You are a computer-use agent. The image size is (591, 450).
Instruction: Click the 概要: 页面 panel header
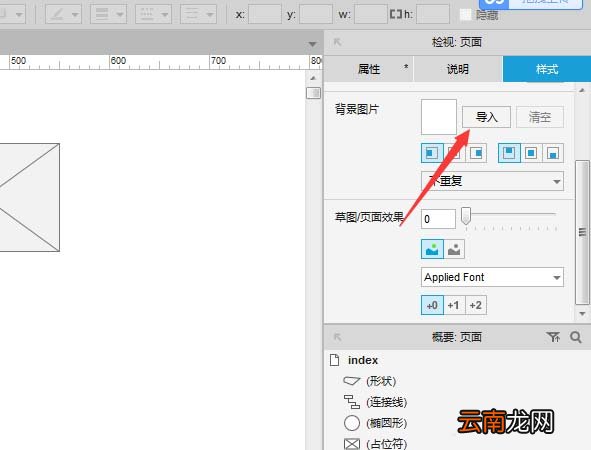click(457, 337)
